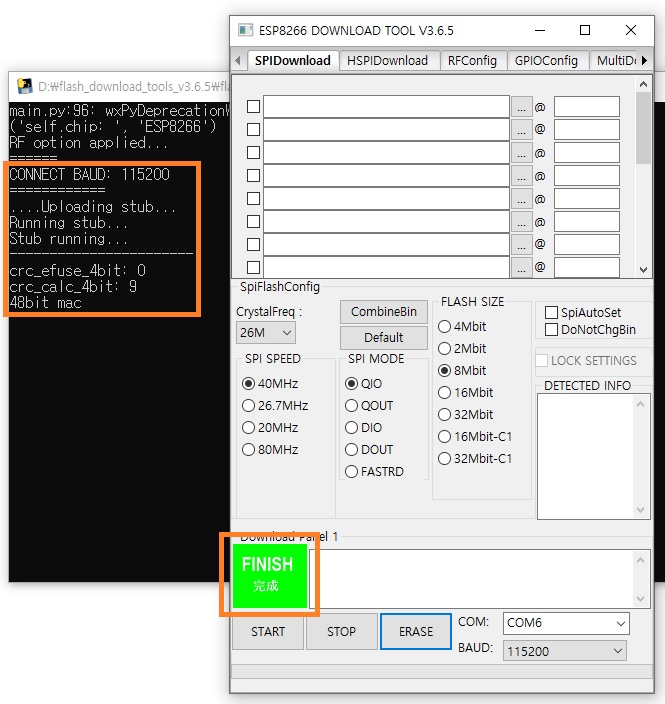Choose 4Mbit flash size

(462, 326)
